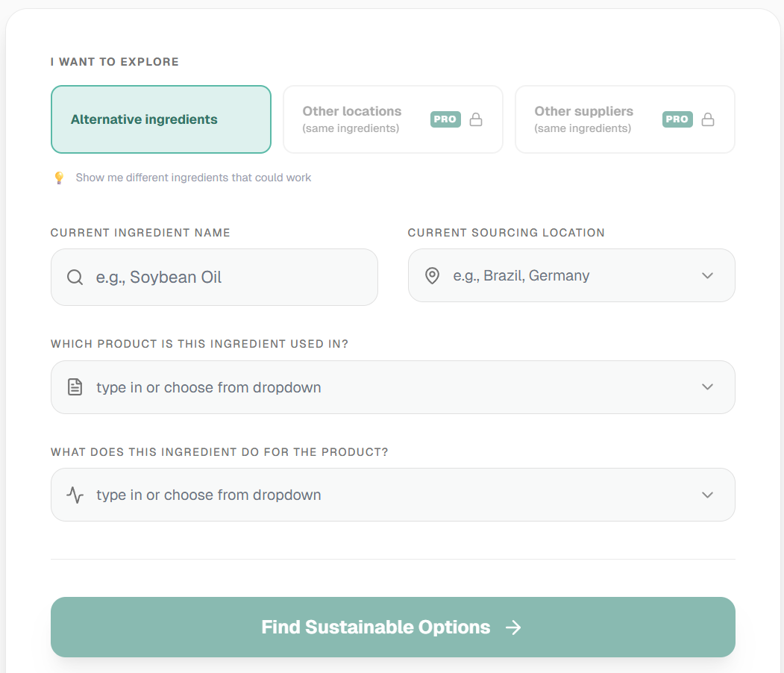Click the PRO badge on Other locations
Viewport: 784px width, 673px height.
point(445,119)
